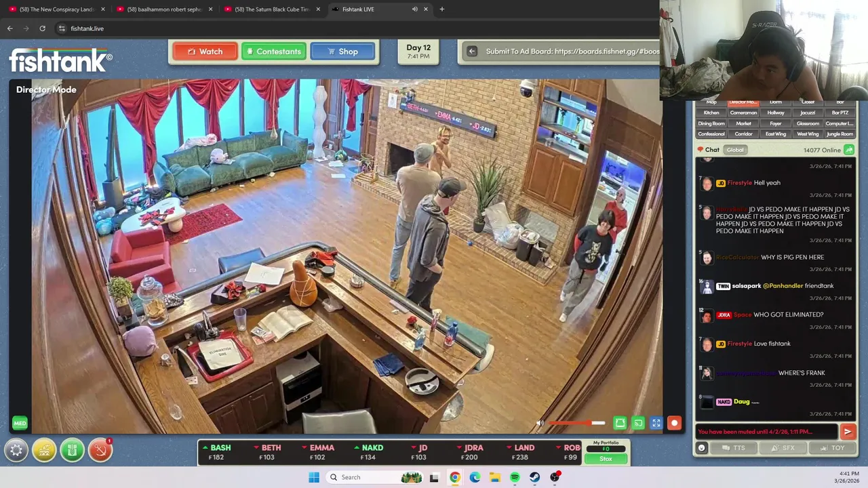Click the fishtank logo
Screen dimensions: 868x488
(60, 60)
